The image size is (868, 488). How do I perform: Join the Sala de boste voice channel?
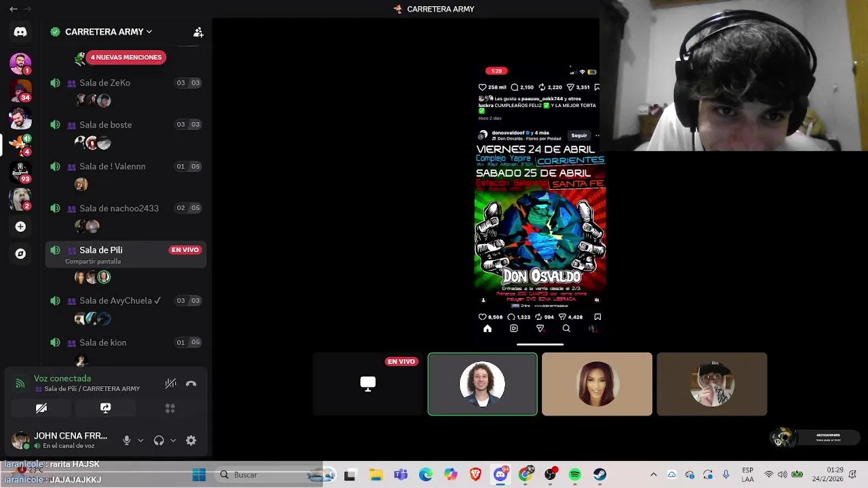(125, 125)
